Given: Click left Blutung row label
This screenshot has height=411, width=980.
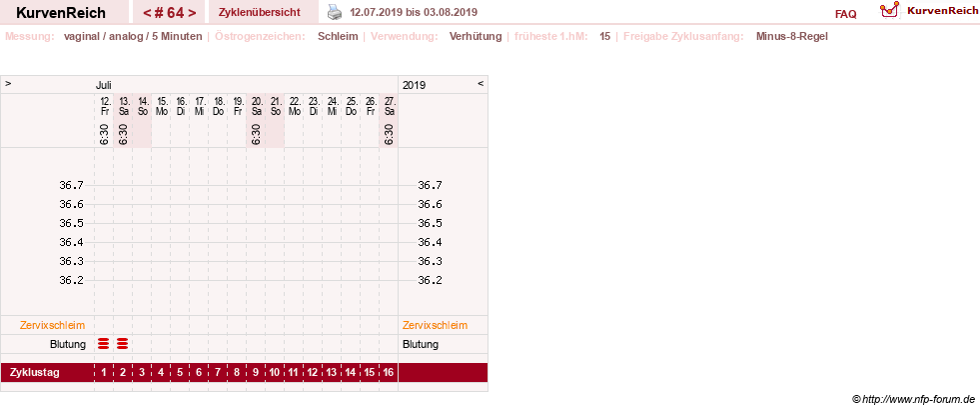Looking at the screenshot, I should point(68,344).
